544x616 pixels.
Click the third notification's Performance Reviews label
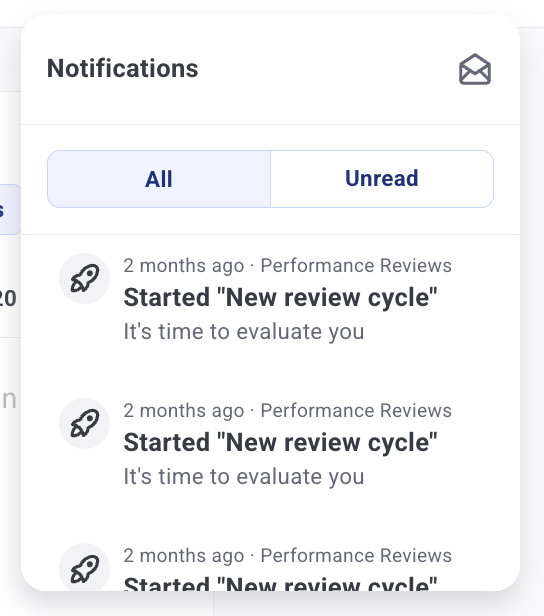tap(356, 556)
